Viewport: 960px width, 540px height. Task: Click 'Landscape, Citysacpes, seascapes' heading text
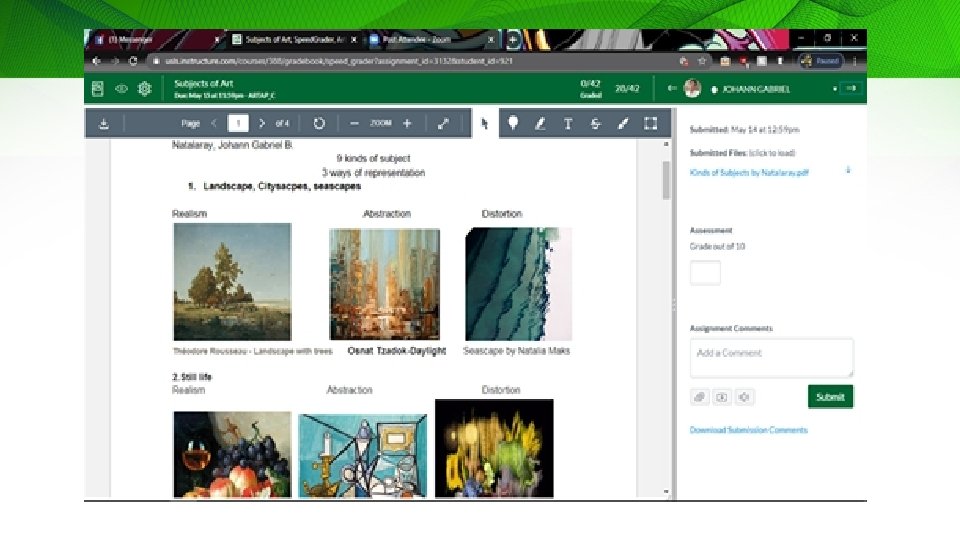(282, 186)
